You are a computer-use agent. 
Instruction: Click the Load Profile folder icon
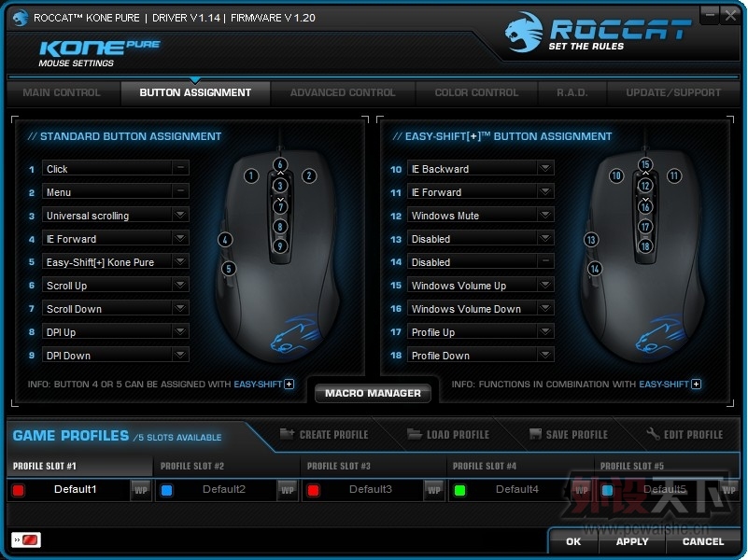coord(414,434)
